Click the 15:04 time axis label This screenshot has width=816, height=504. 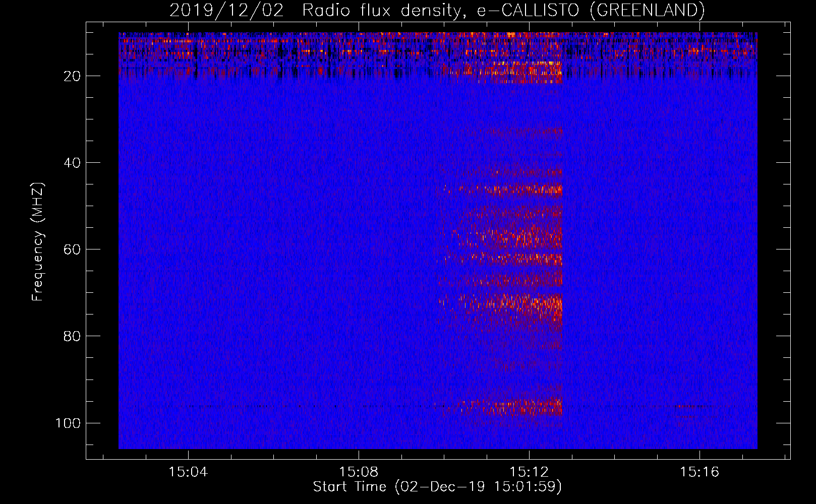[188, 472]
